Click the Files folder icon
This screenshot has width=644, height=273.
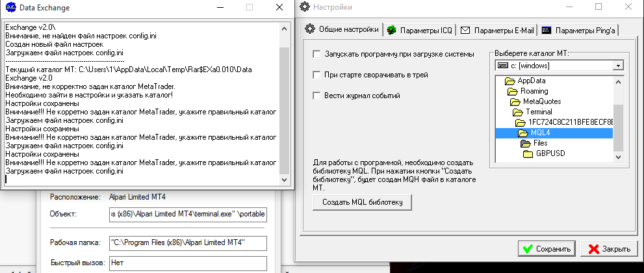[x=526, y=143]
